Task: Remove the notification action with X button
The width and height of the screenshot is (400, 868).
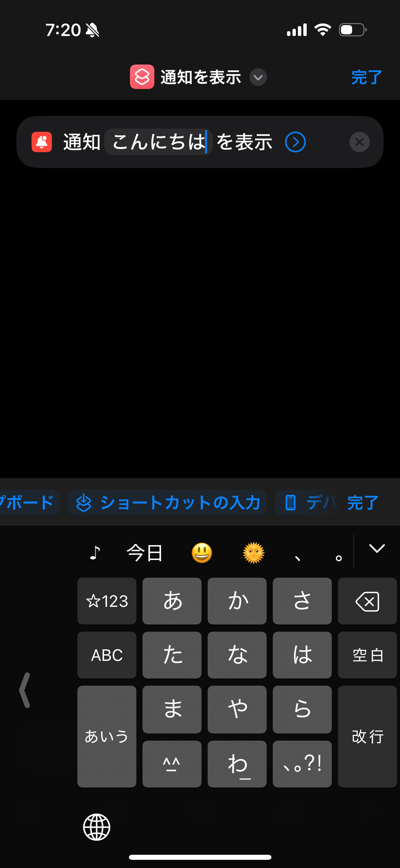Action: 359,142
